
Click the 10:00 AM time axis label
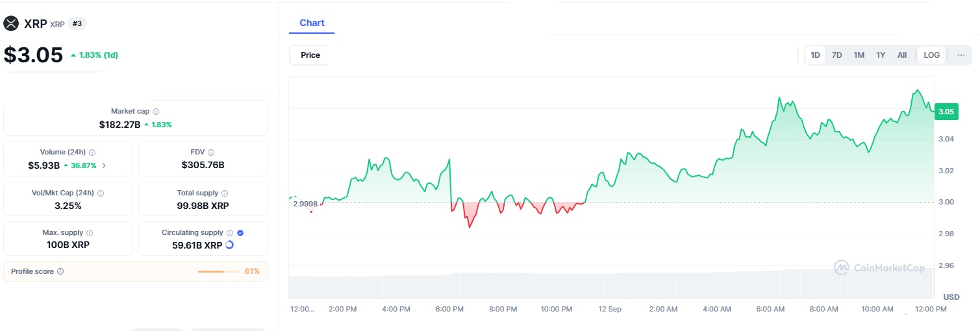[x=877, y=310]
